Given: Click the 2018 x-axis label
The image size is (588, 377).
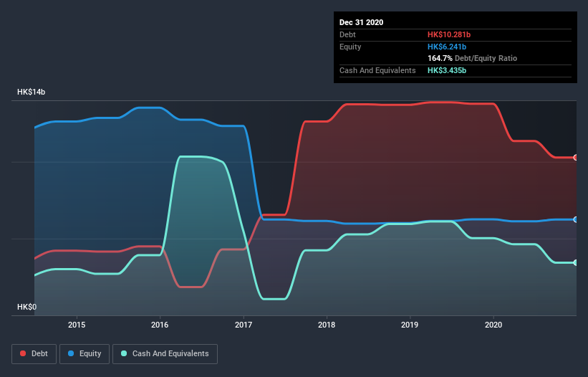Looking at the screenshot, I should pos(327,325).
